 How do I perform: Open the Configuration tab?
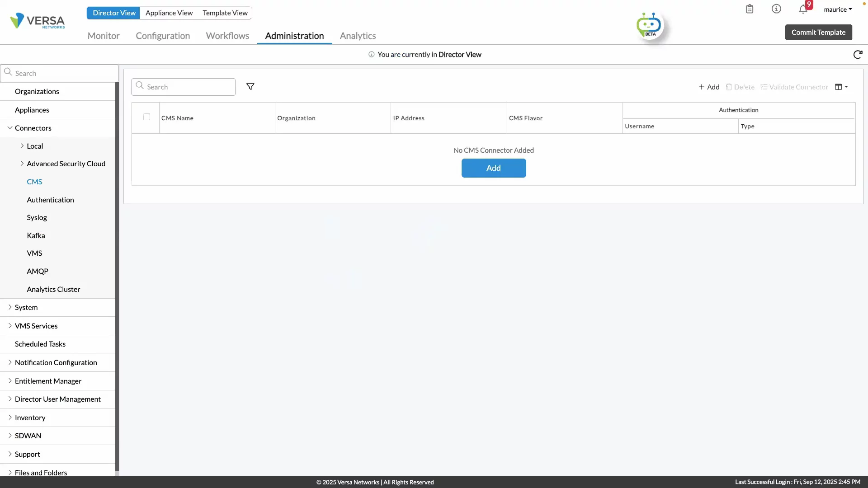tap(163, 36)
